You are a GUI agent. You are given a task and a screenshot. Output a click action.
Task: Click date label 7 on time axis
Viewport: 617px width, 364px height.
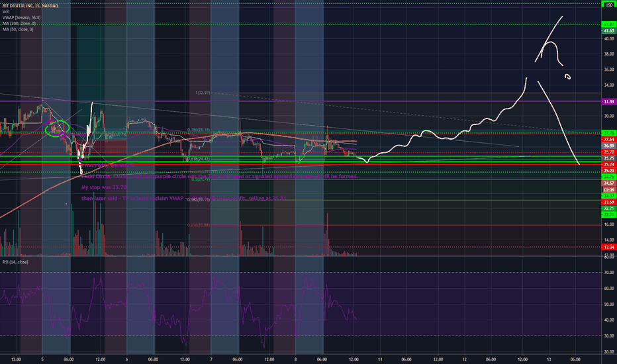211,359
